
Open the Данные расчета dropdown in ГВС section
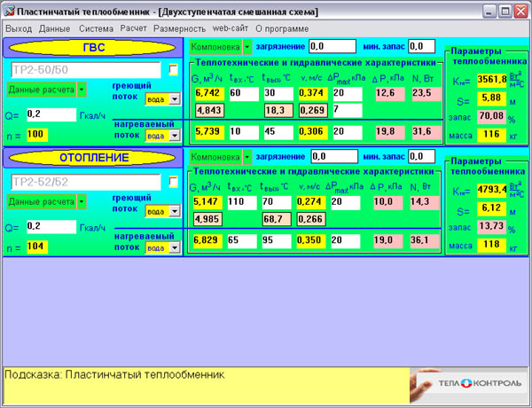coord(82,90)
